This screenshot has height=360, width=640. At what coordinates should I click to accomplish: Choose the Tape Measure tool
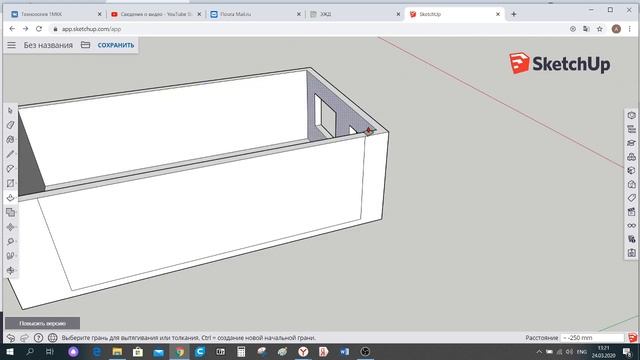pos(11,241)
